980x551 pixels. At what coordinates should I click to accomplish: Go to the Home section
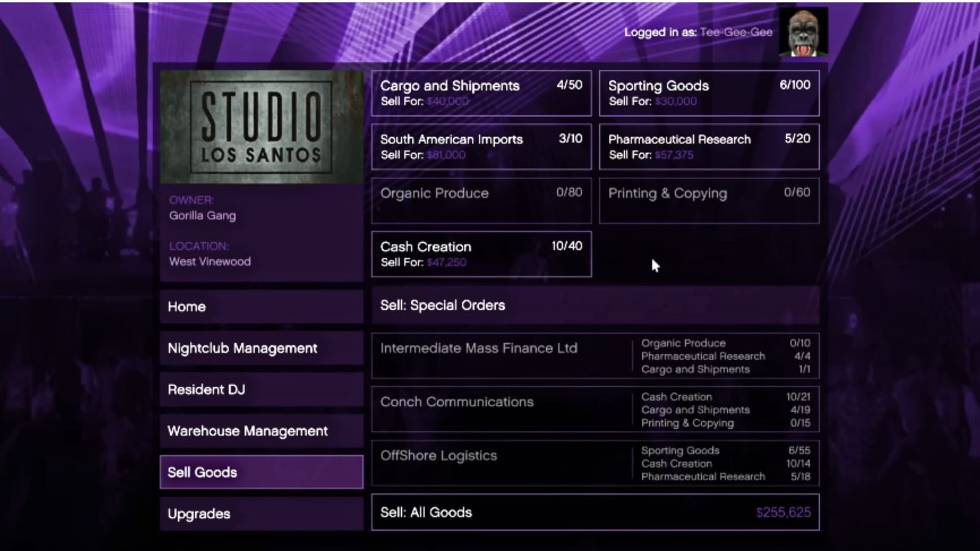pyautogui.click(x=262, y=306)
